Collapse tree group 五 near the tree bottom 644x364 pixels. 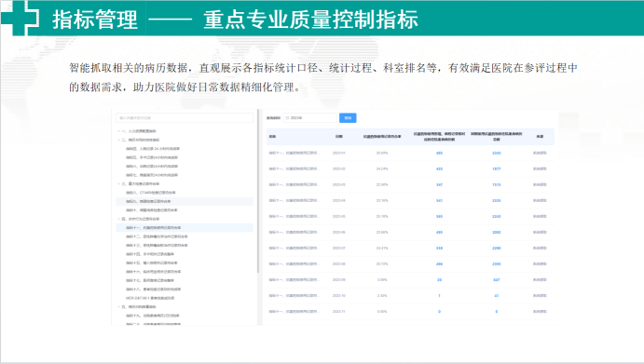(118, 307)
